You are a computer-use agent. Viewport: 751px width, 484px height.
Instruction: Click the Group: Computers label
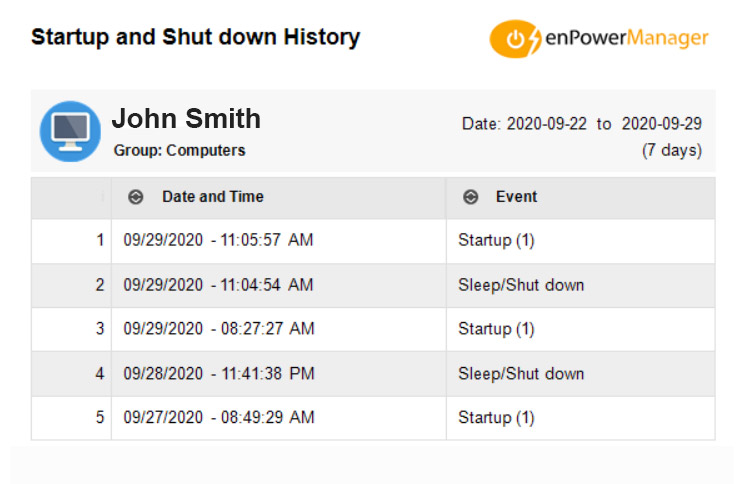(180, 150)
